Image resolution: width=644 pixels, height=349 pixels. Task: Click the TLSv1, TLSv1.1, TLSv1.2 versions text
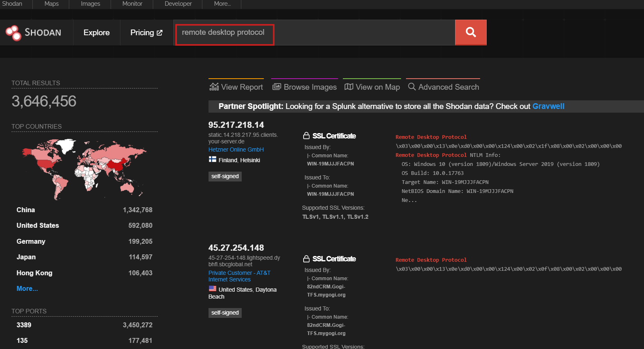pos(336,217)
